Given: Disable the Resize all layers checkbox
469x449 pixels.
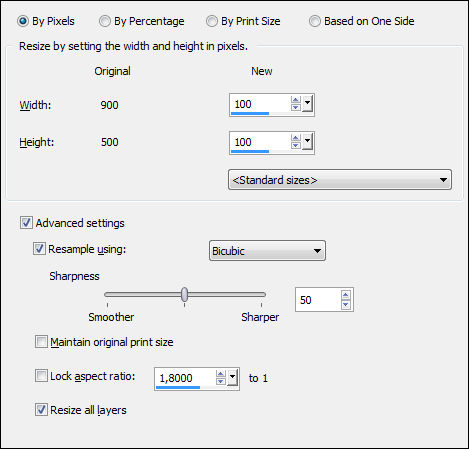Looking at the screenshot, I should 41,410.
